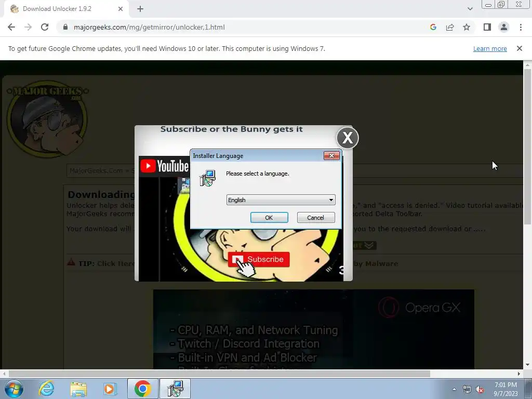The image size is (532, 399).
Task: Open Windows Media Player from taskbar
Action: tap(110, 389)
